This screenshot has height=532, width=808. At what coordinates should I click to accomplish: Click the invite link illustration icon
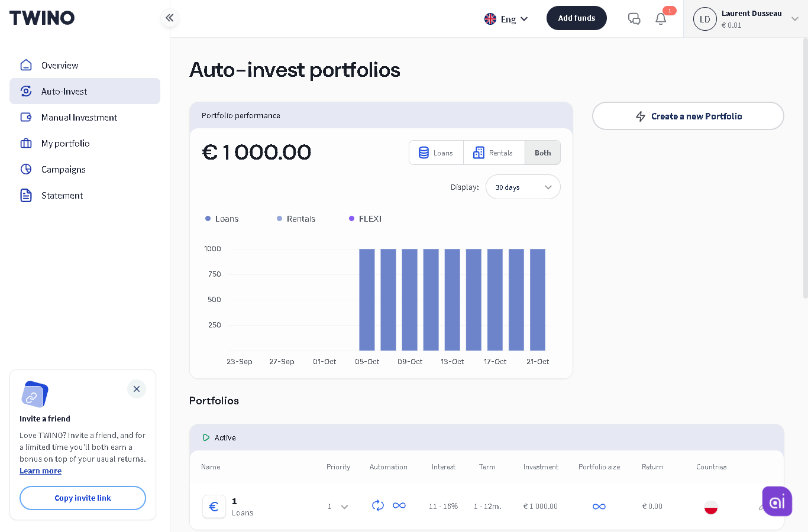point(34,394)
